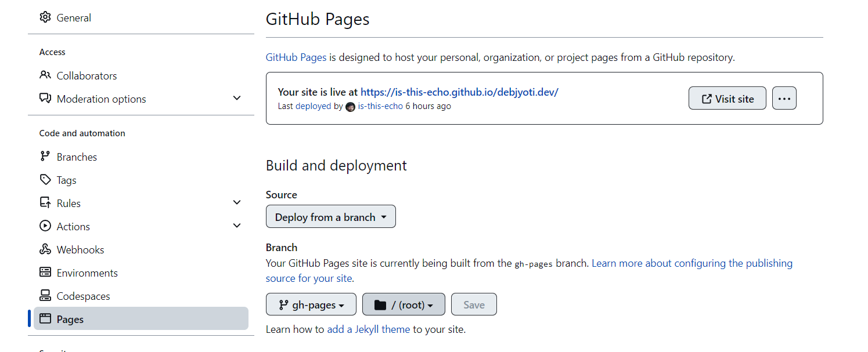Click the Branches git-branch icon in sidebar
The image size is (868, 352).
click(x=45, y=157)
